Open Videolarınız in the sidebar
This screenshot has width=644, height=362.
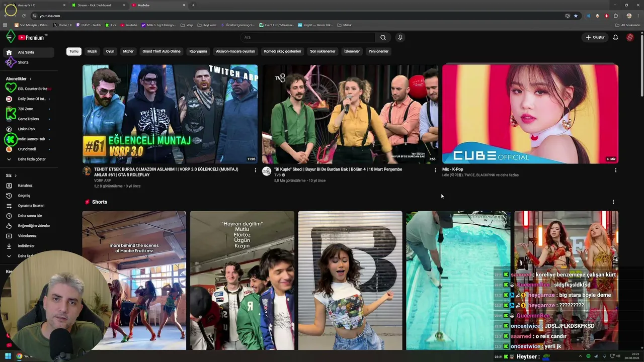click(x=28, y=236)
